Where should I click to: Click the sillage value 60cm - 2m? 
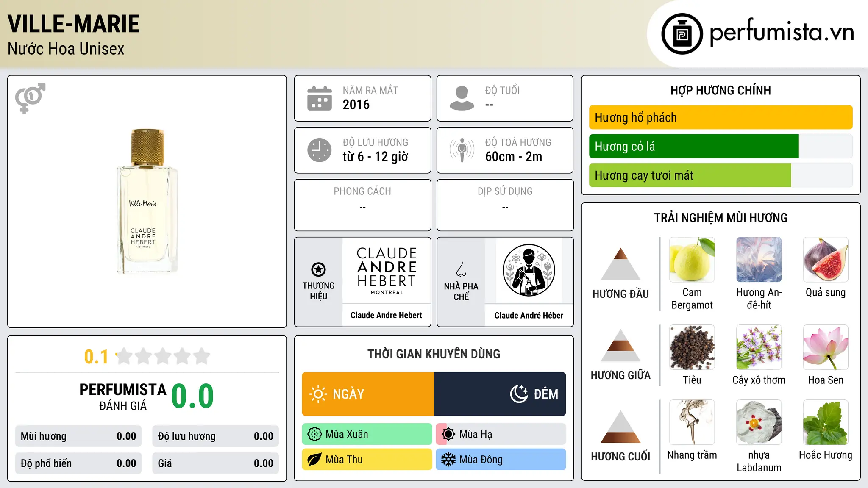click(x=514, y=157)
